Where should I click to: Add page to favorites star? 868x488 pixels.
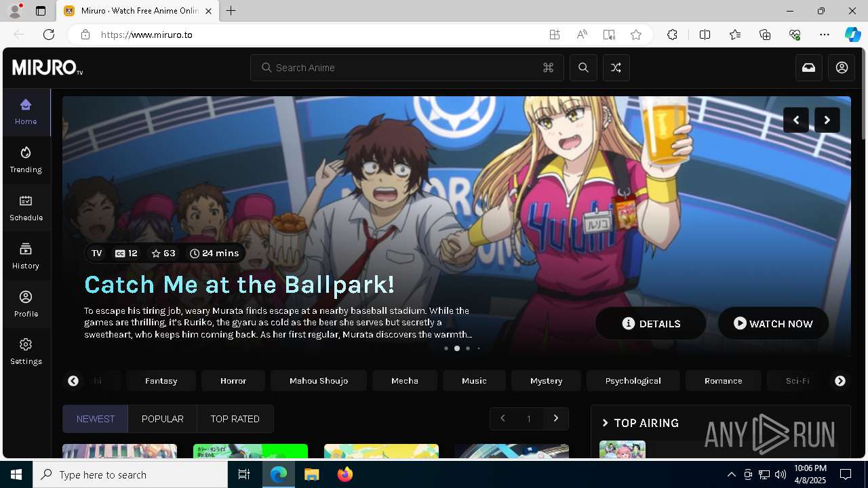point(636,35)
